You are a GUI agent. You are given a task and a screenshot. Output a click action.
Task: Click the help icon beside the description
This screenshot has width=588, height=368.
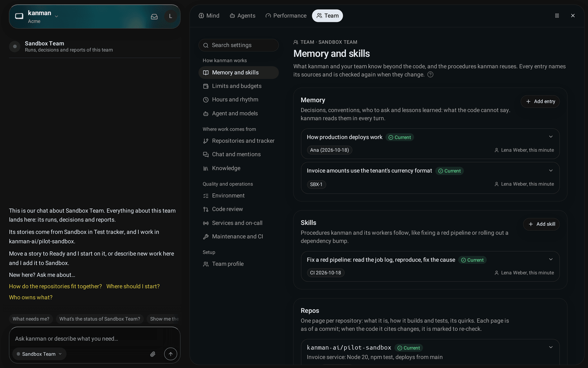point(430,74)
